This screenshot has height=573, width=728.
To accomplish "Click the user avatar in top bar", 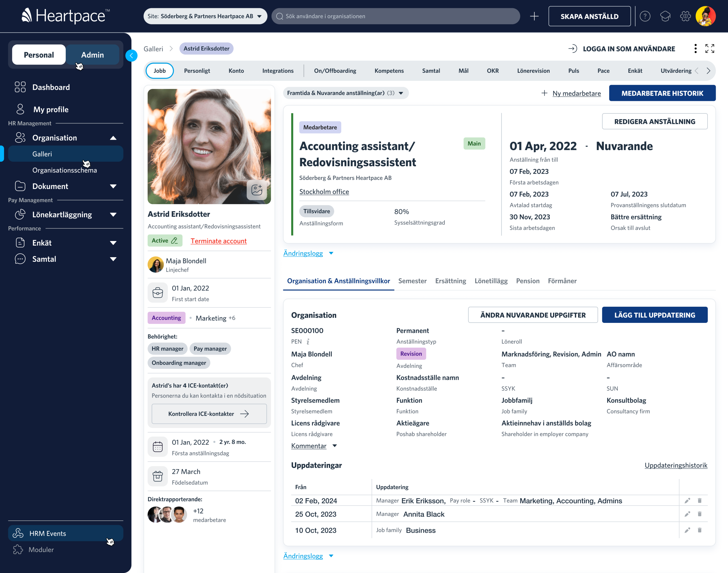I will coord(706,16).
